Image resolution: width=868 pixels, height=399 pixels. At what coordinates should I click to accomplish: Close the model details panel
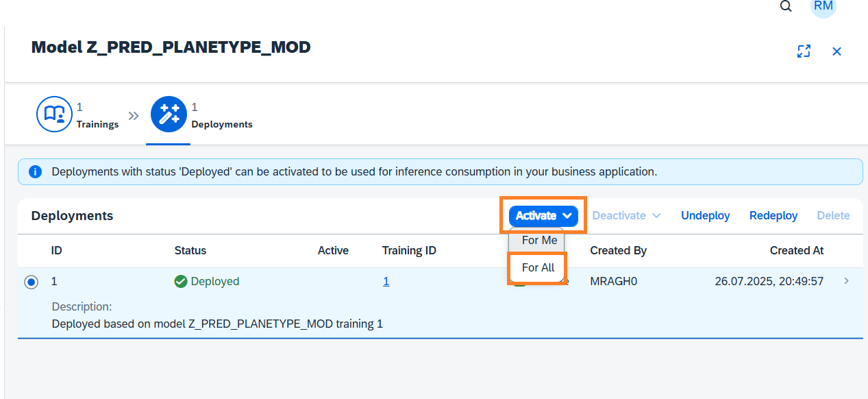point(836,51)
